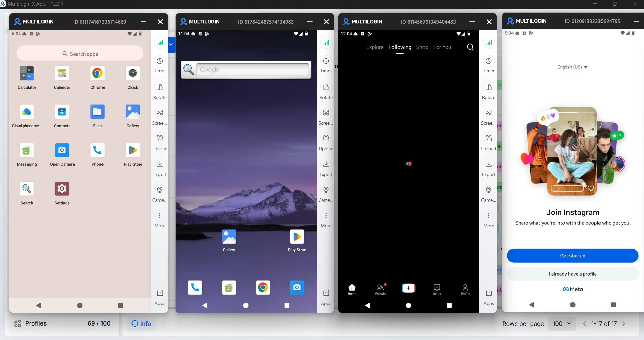Open the Contacts app in first phone
The height and width of the screenshot is (340, 644).
(x=62, y=116)
